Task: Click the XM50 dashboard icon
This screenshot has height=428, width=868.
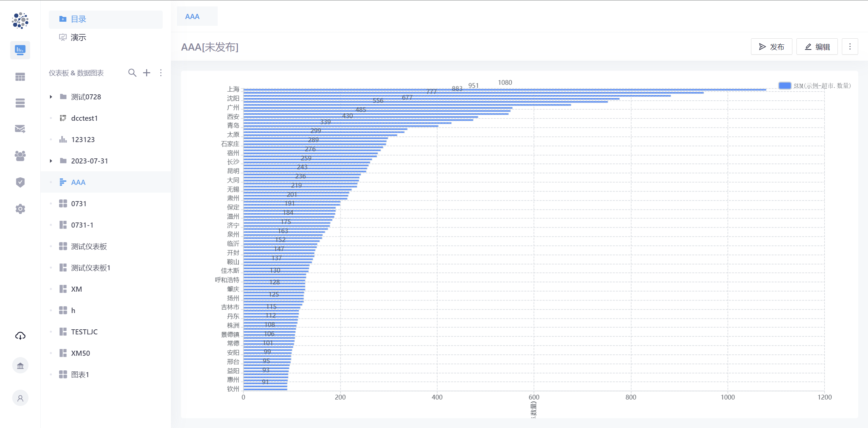Action: [63, 353]
